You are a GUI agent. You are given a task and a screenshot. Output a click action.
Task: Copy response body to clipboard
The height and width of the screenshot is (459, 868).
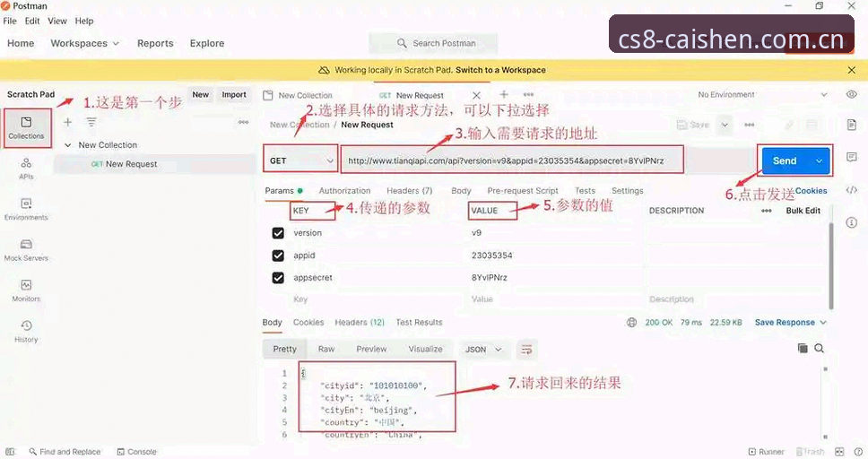point(803,348)
